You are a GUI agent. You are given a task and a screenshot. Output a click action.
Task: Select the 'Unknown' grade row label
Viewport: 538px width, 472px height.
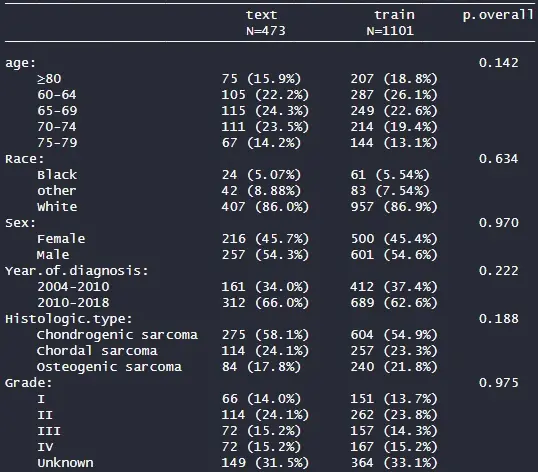[65, 463]
